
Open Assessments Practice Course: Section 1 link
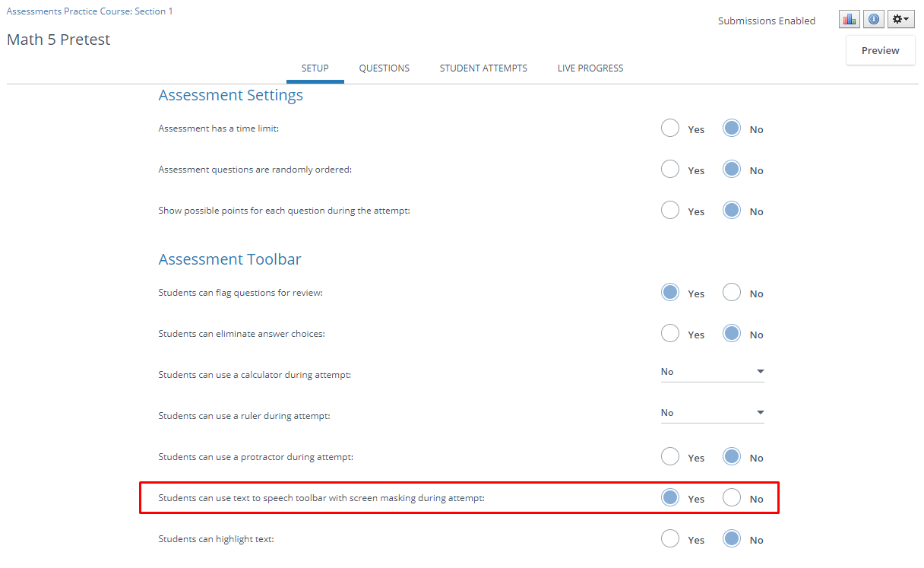tap(90, 11)
